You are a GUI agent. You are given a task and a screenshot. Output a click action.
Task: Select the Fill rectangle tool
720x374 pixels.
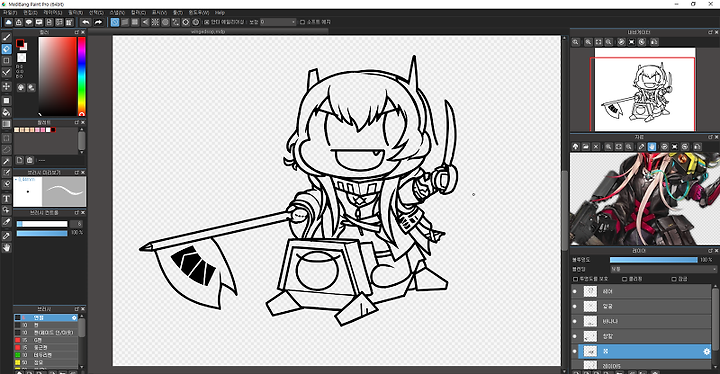(x=6, y=100)
